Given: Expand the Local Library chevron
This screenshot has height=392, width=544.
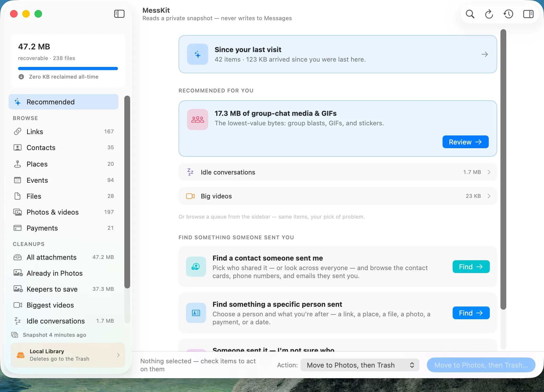Looking at the screenshot, I should (118, 355).
